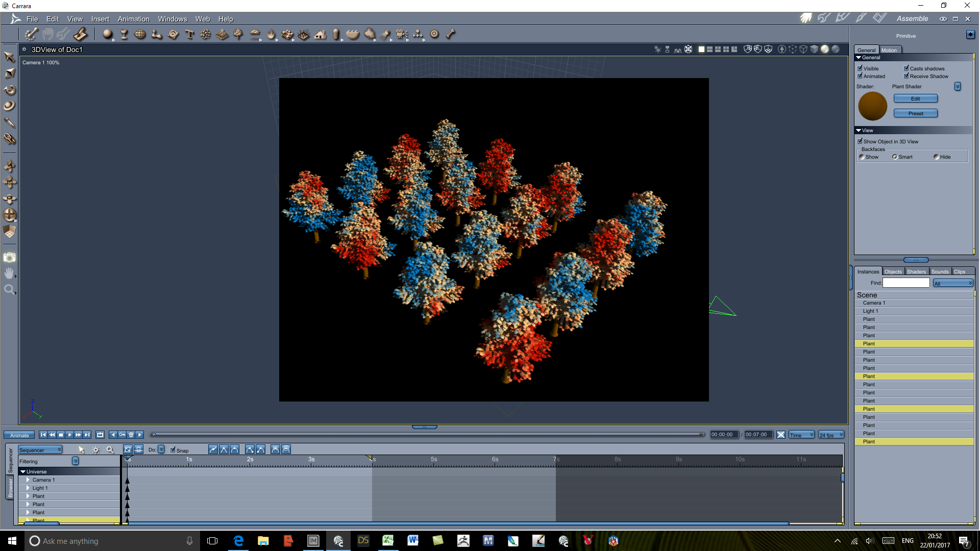Toggle the Animated checkbox
Viewport: 980px width, 551px height.
(x=860, y=76)
